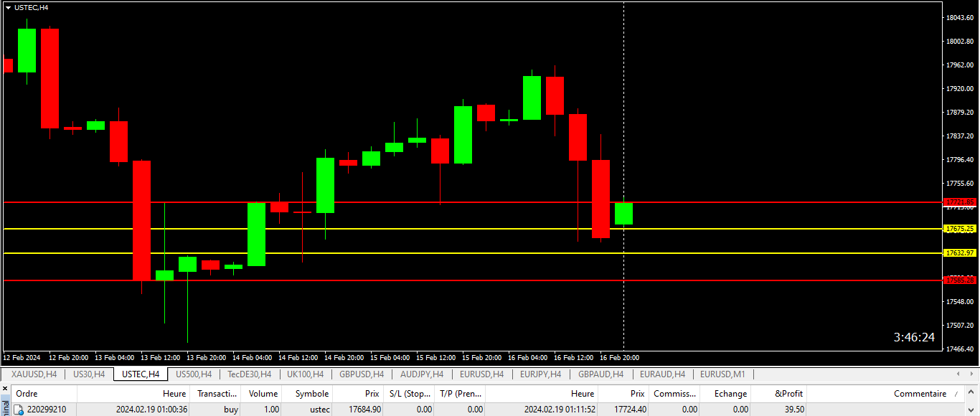The width and height of the screenshot is (980, 416).
Task: Open the US500,H4 chart tab
Action: click(194, 374)
